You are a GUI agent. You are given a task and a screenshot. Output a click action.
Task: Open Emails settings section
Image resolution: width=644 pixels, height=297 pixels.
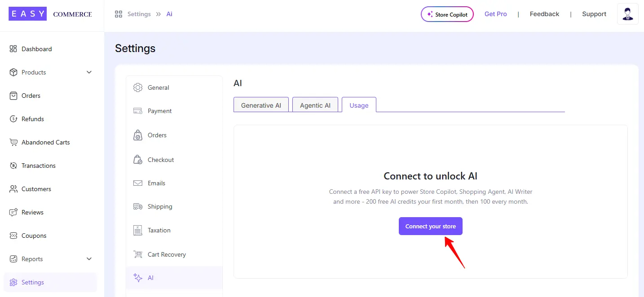174,183
